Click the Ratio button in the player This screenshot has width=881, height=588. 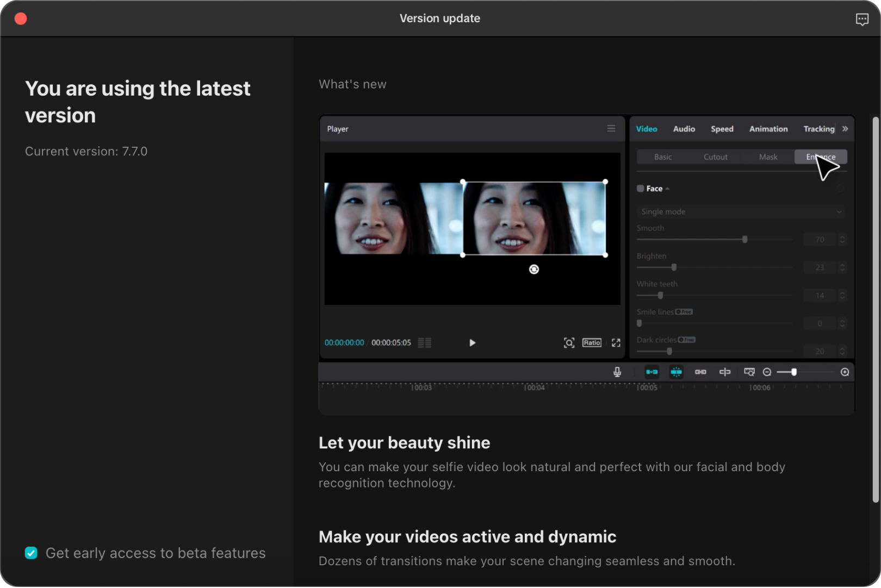click(x=592, y=342)
